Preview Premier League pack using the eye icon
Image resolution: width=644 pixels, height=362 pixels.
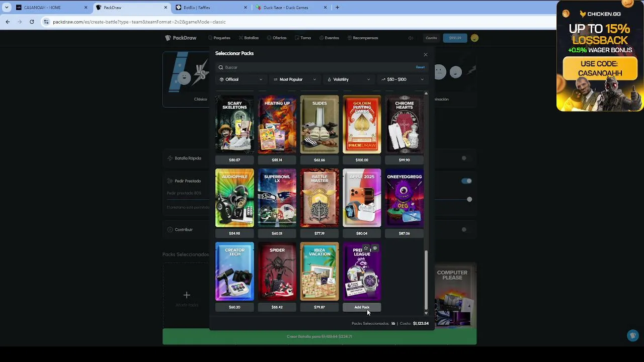375,248
